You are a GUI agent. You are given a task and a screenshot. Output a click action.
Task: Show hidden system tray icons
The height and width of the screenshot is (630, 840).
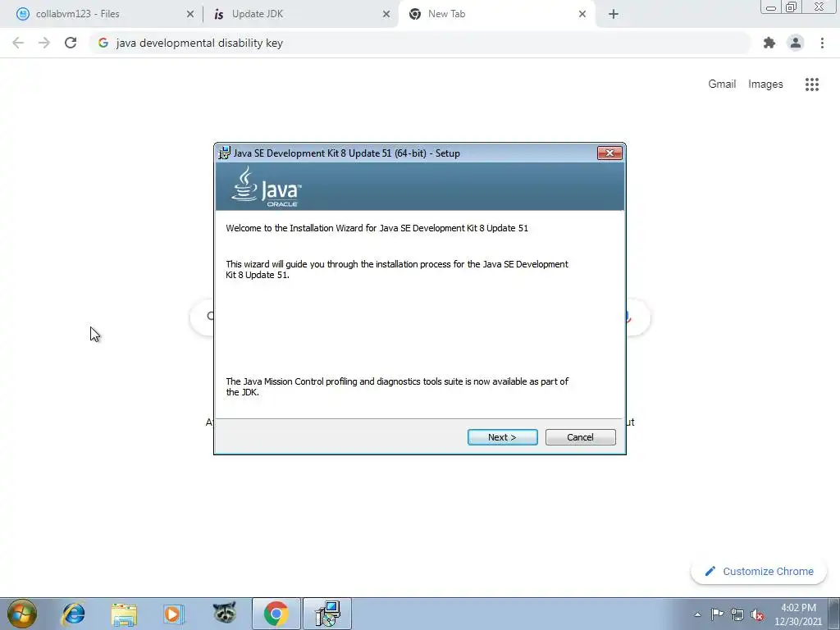[x=697, y=614]
